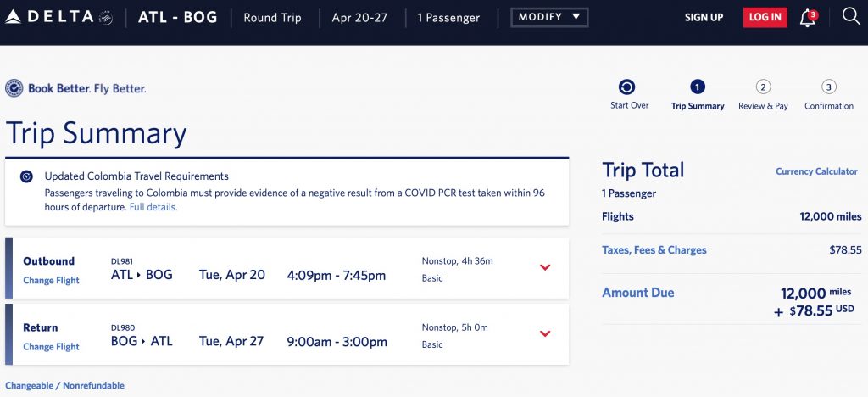Change Flight for the Return leg
This screenshot has width=868, height=397.
[x=51, y=347]
